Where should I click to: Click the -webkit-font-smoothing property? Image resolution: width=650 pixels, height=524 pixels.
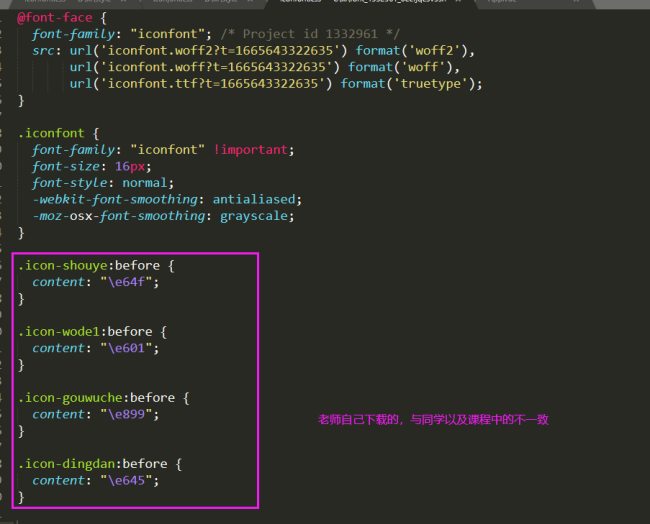coord(115,199)
